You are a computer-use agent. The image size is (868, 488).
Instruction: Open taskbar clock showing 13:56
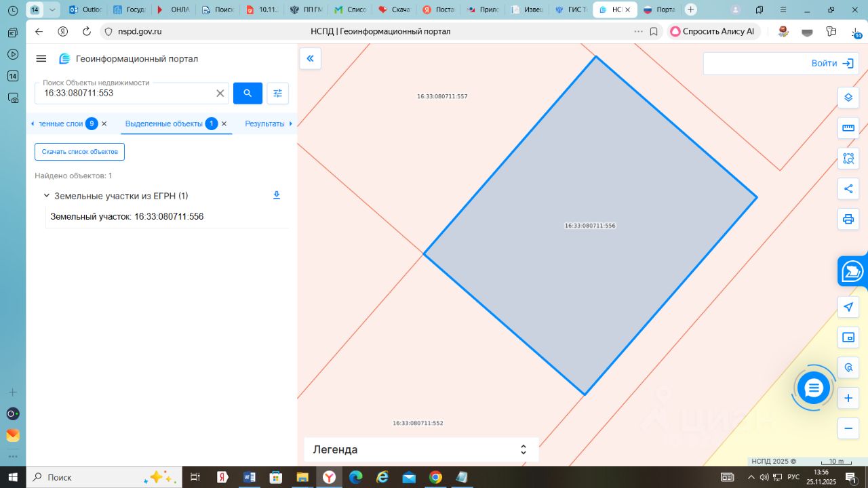click(821, 477)
